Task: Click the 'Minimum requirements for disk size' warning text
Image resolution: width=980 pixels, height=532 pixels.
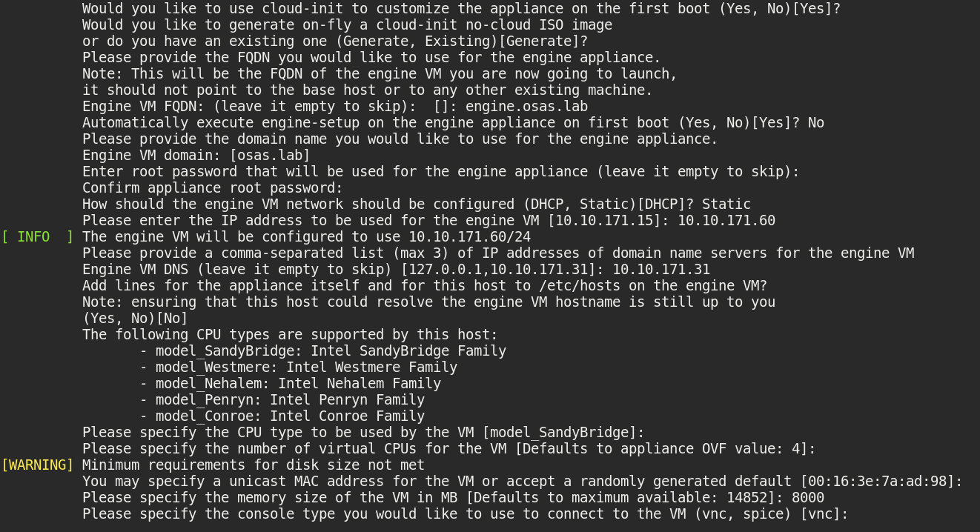Action: (x=253, y=465)
